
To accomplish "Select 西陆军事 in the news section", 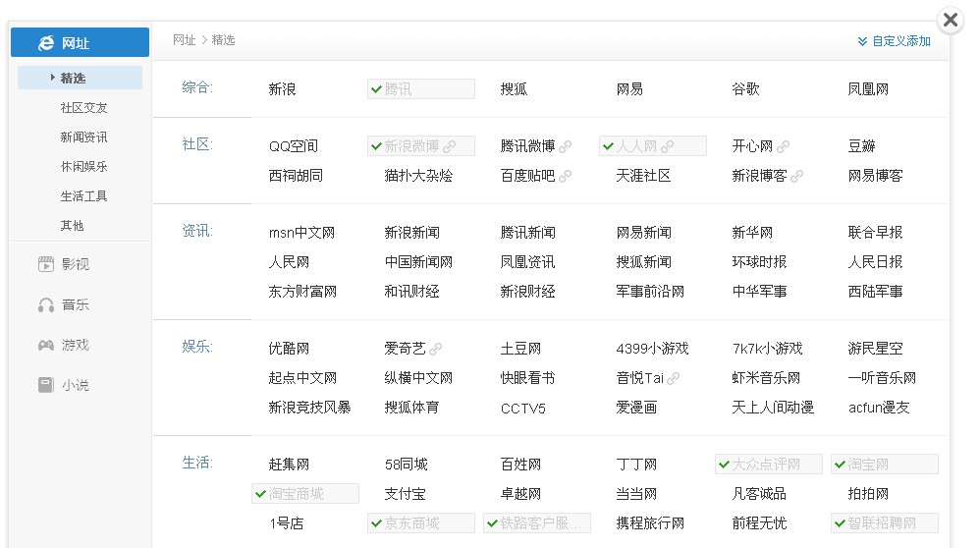I will 875,292.
